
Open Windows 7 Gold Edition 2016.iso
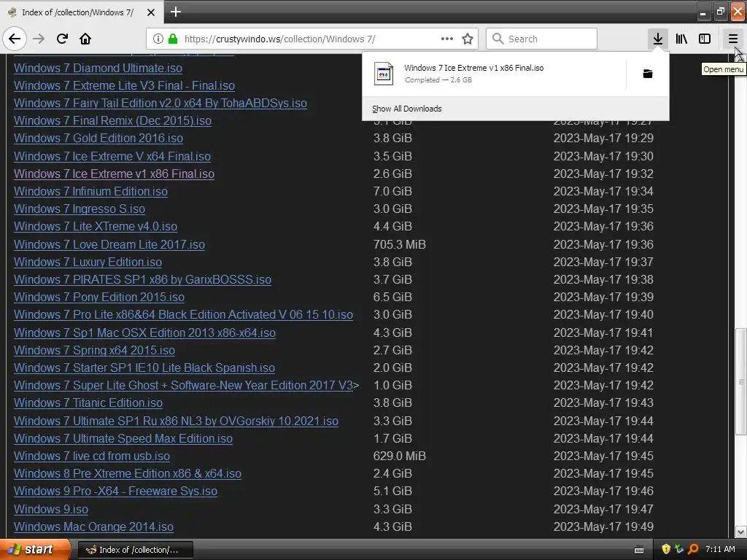click(98, 138)
